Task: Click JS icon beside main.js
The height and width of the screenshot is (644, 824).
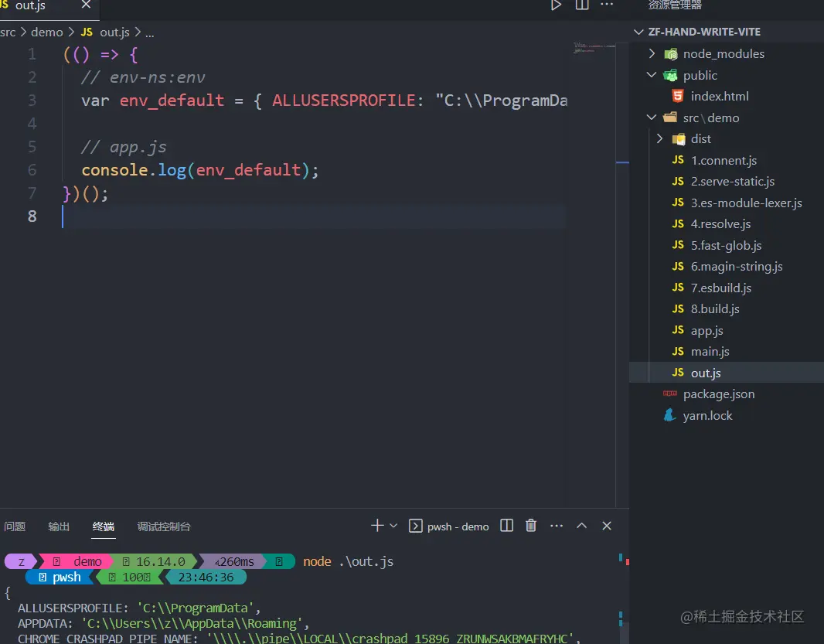Action: point(678,351)
